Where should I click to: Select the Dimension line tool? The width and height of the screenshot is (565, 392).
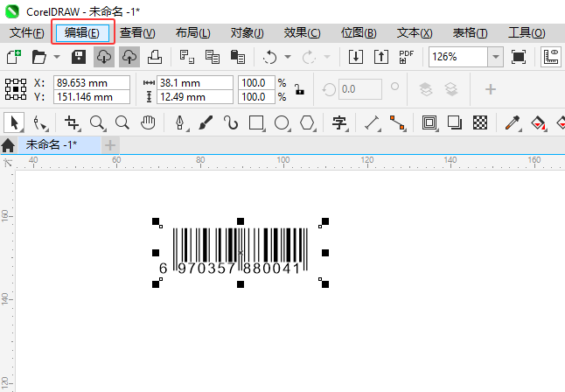click(373, 123)
